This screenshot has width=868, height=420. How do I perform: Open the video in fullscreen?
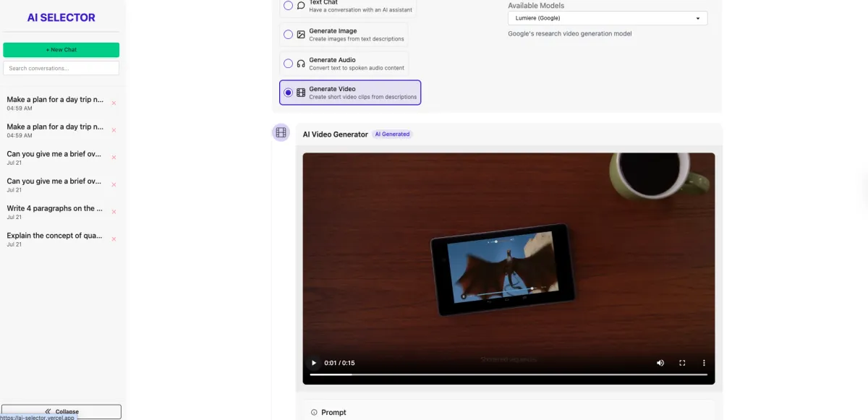[x=682, y=363]
